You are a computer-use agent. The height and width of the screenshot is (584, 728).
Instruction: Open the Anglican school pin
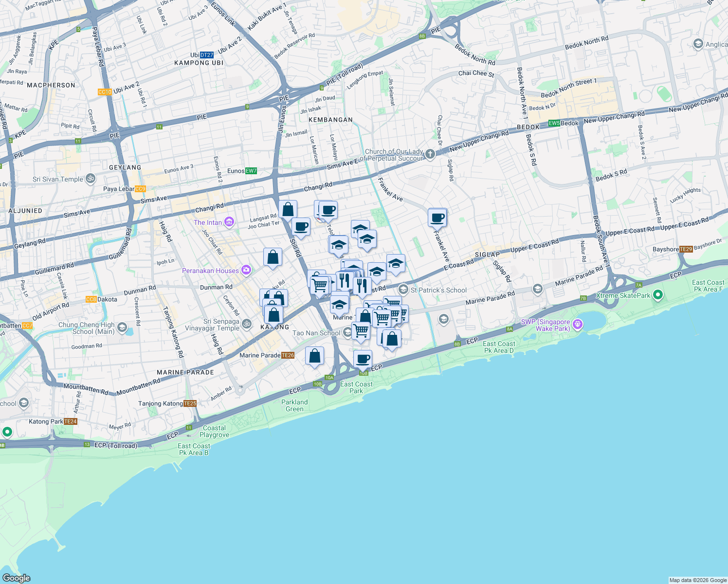[x=698, y=44]
